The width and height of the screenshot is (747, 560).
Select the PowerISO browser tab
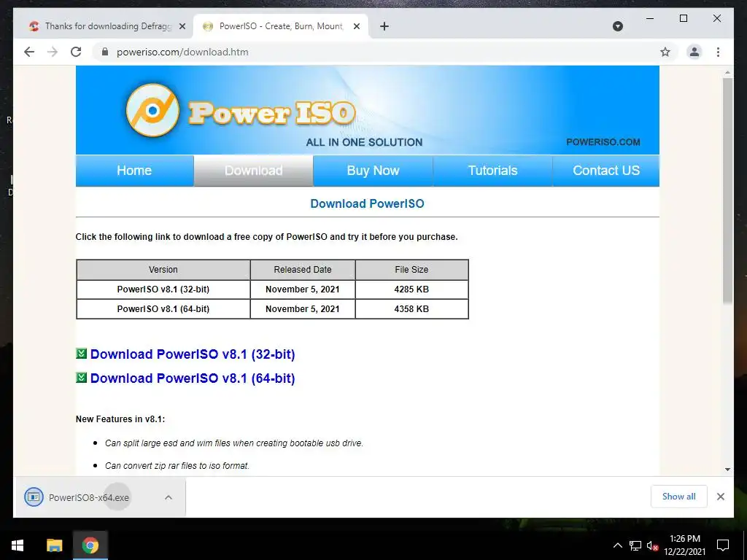tap(281, 26)
